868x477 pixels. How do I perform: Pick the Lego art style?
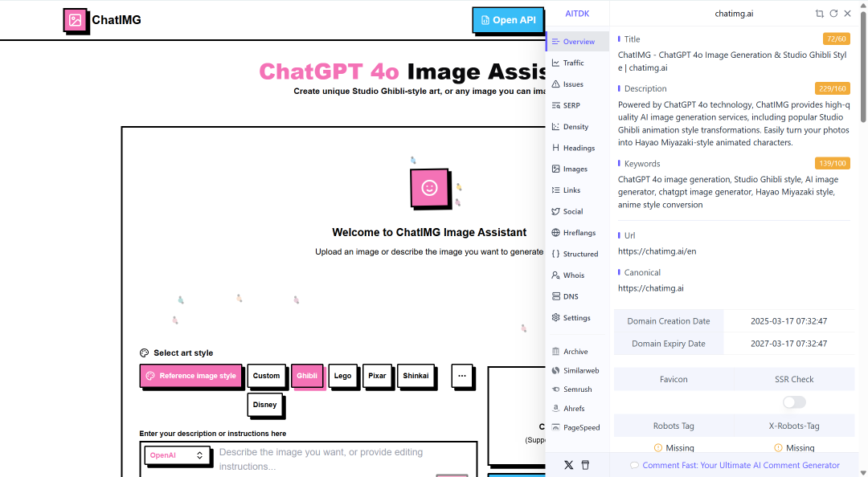(342, 376)
